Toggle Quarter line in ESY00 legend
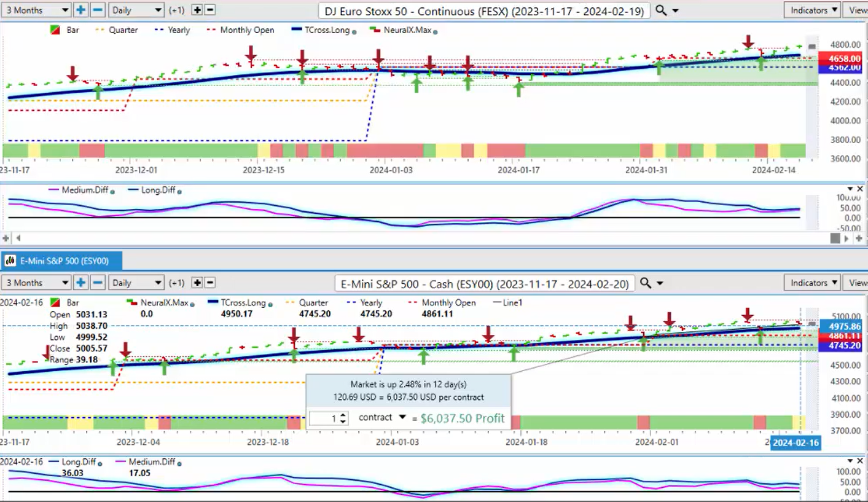 [x=306, y=302]
